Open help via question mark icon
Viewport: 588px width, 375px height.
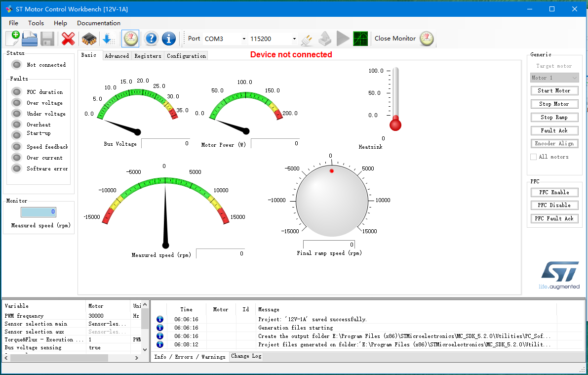(x=151, y=39)
